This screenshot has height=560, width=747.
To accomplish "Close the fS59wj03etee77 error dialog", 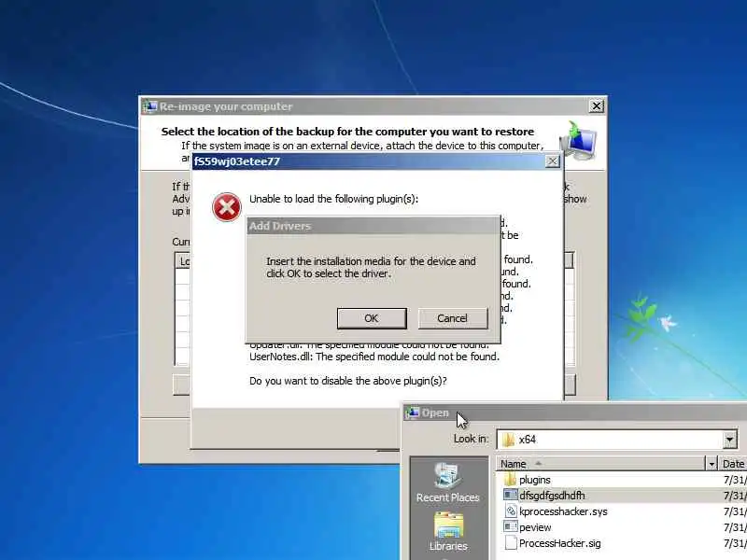I will coord(552,161).
